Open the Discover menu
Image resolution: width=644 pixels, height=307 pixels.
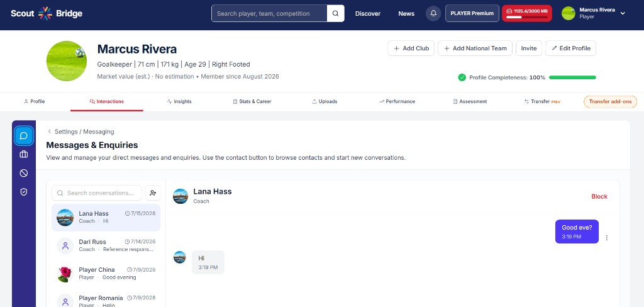pos(367,14)
